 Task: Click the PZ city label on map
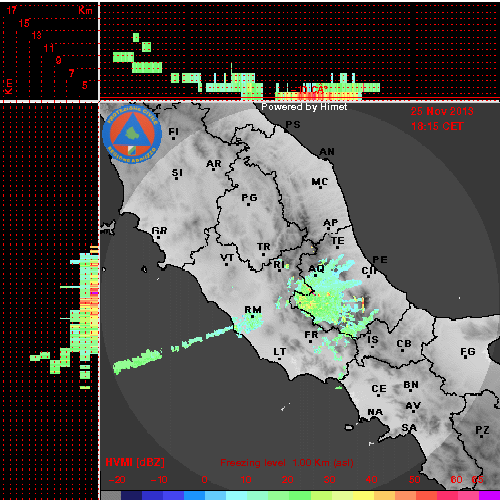(482, 430)
